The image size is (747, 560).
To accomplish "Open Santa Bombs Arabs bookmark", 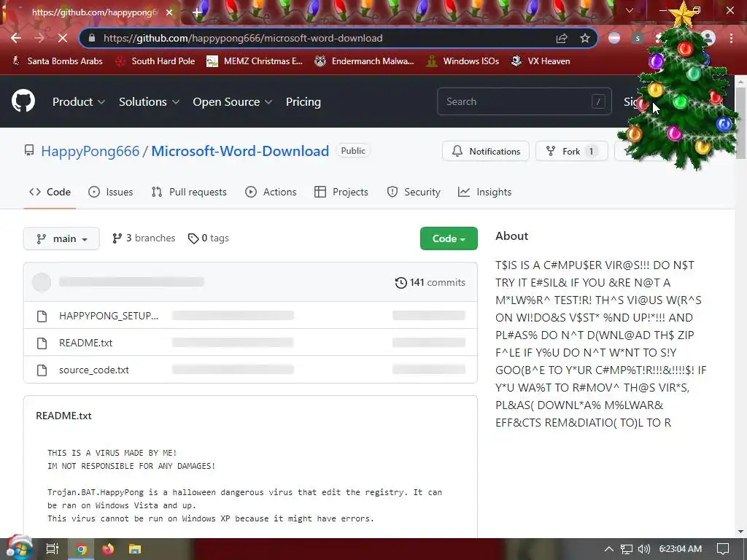I will pyautogui.click(x=58, y=61).
